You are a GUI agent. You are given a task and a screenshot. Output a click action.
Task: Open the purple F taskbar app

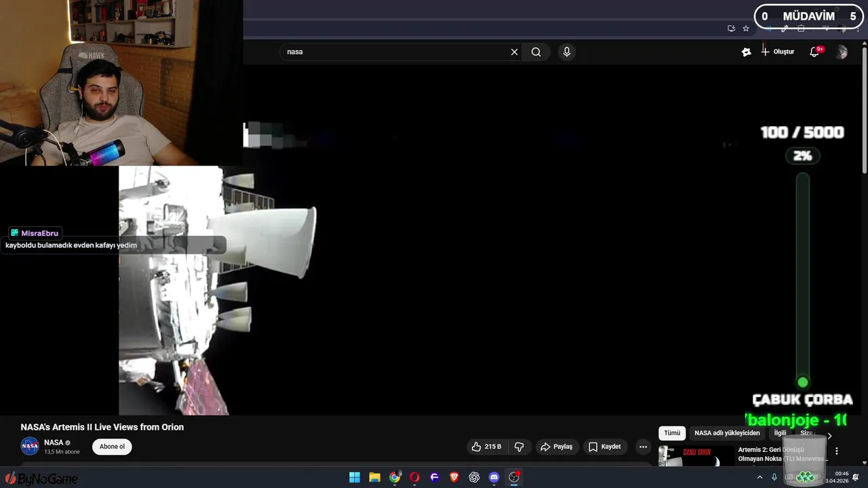[435, 477]
